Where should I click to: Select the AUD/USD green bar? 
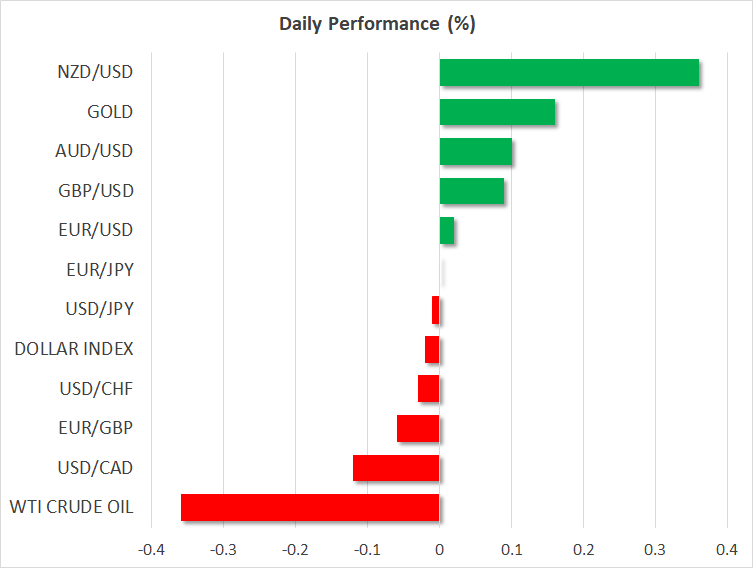click(x=476, y=152)
